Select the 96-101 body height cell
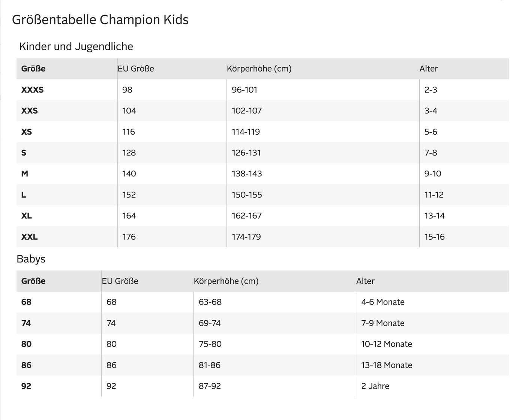This screenshot has height=420, width=510. click(x=244, y=90)
